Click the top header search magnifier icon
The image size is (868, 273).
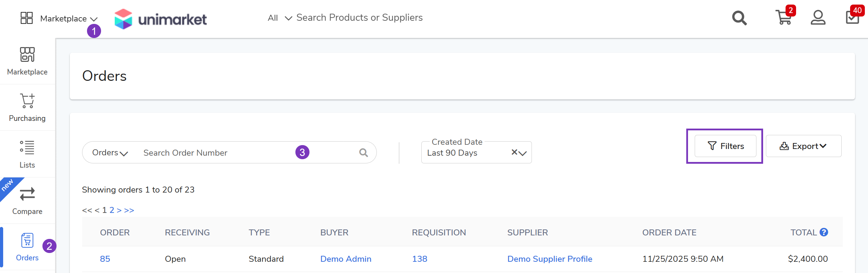click(739, 18)
